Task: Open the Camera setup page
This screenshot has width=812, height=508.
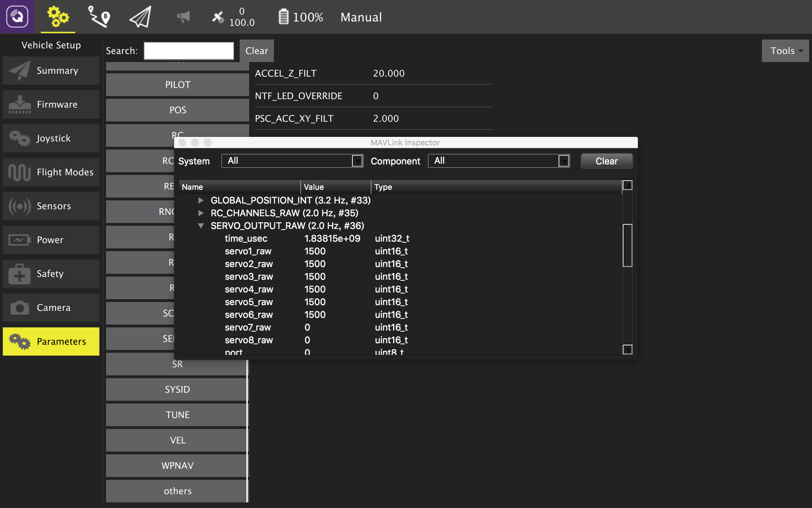Action: pos(51,308)
